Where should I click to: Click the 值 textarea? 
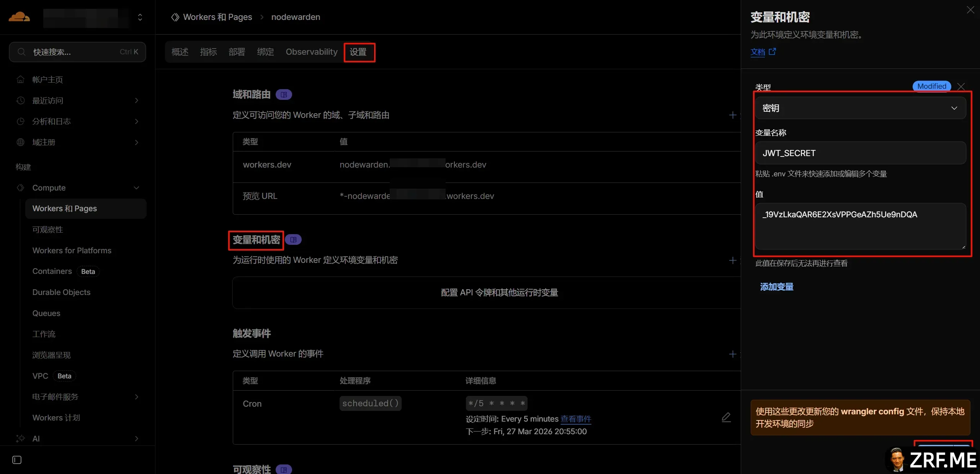(860, 226)
